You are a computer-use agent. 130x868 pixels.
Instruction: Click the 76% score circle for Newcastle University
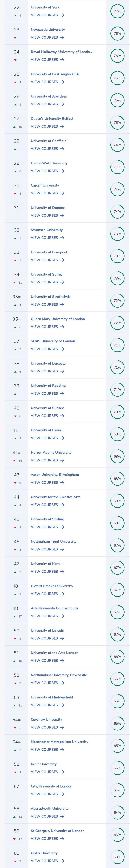[117, 34]
